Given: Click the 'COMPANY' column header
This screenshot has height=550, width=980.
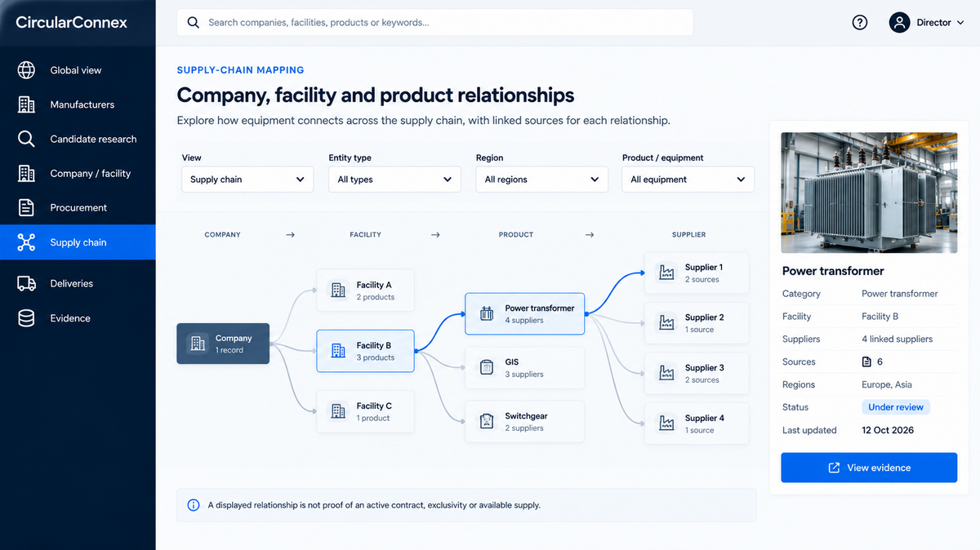Looking at the screenshot, I should tap(222, 234).
